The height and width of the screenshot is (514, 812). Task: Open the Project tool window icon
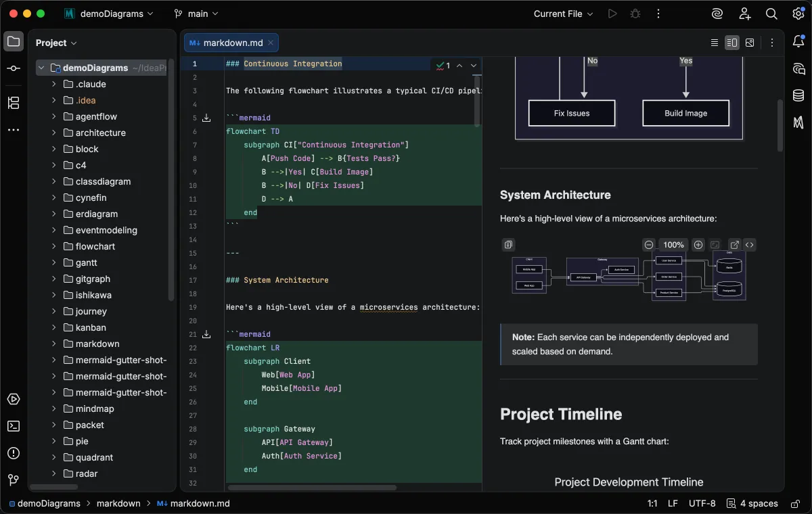tap(14, 42)
